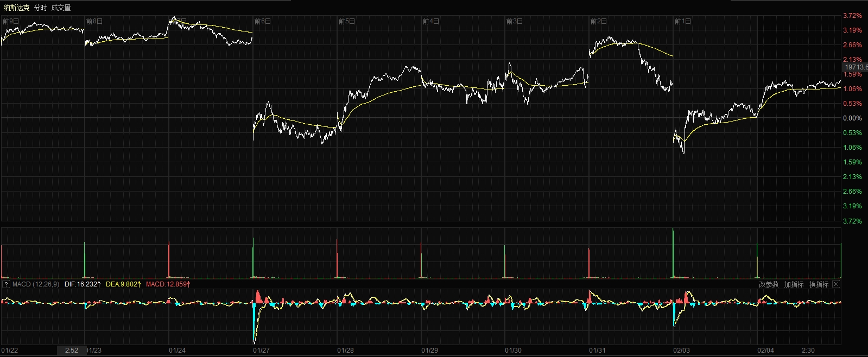Select the 19713.6 current price tag
Screen dimensions: 868x357
click(856, 67)
